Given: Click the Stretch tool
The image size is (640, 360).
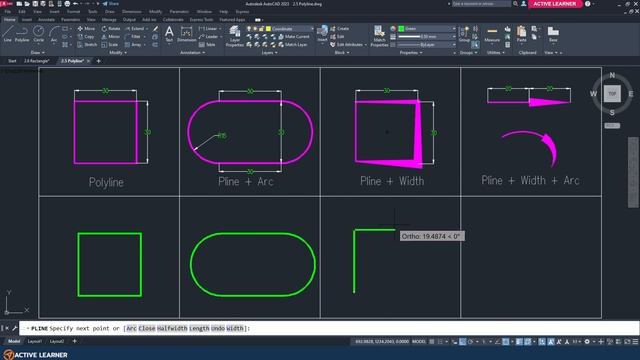Looking at the screenshot, I should 87,44.
